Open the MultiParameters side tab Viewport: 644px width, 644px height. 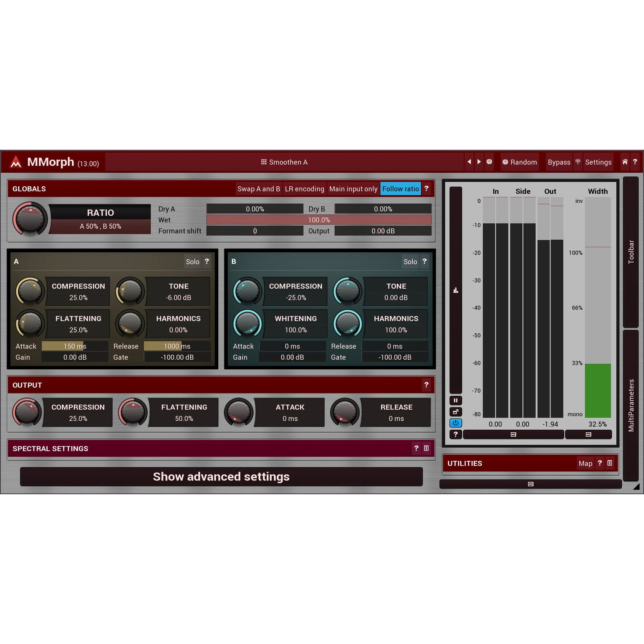click(x=631, y=405)
